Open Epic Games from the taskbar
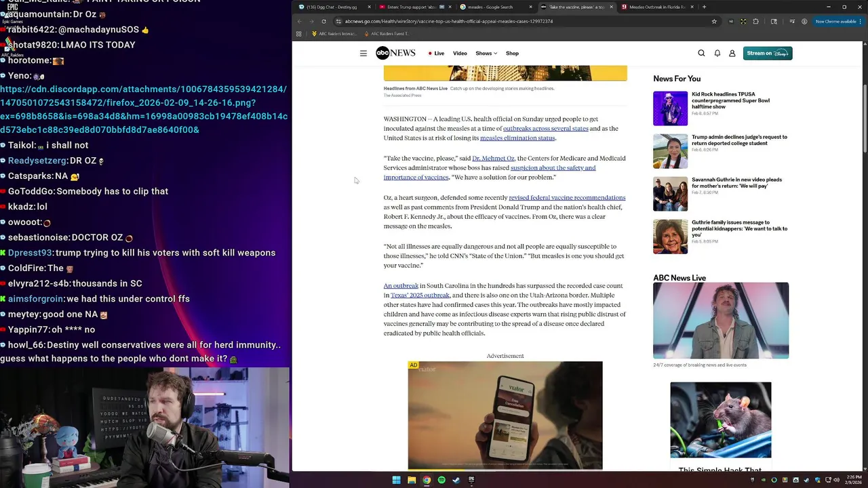 point(471,480)
